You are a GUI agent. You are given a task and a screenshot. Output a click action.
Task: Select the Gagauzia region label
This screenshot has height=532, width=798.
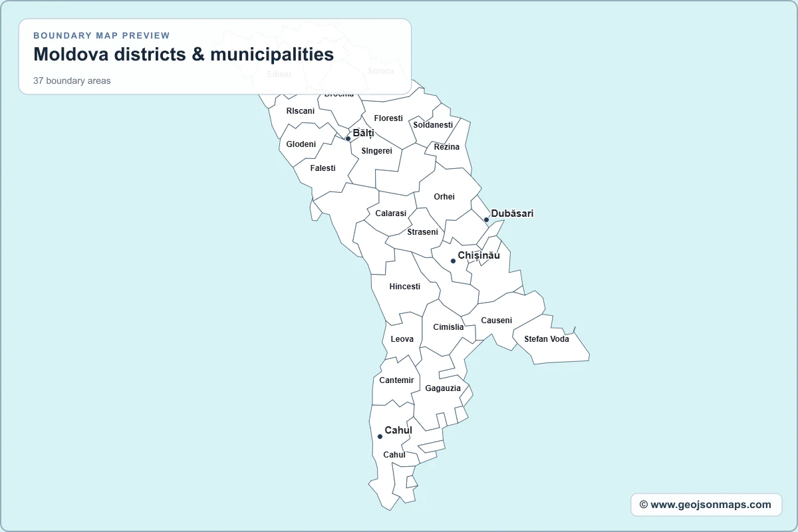pos(443,388)
